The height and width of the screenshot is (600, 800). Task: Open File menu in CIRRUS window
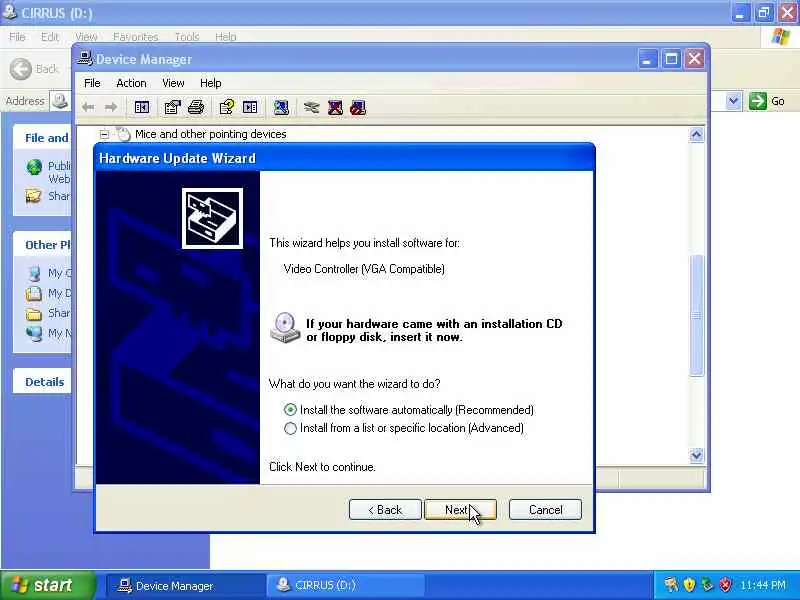(17, 37)
